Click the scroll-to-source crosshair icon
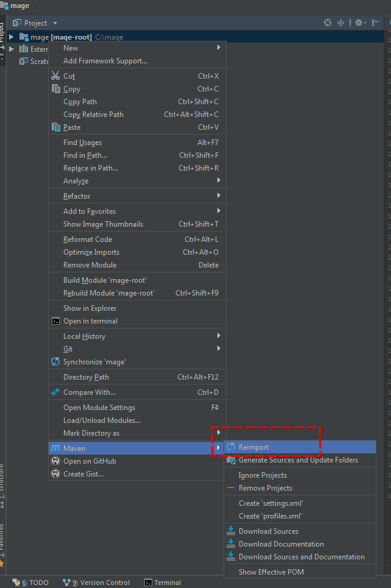Screen dimensions: 391x588 (328, 22)
